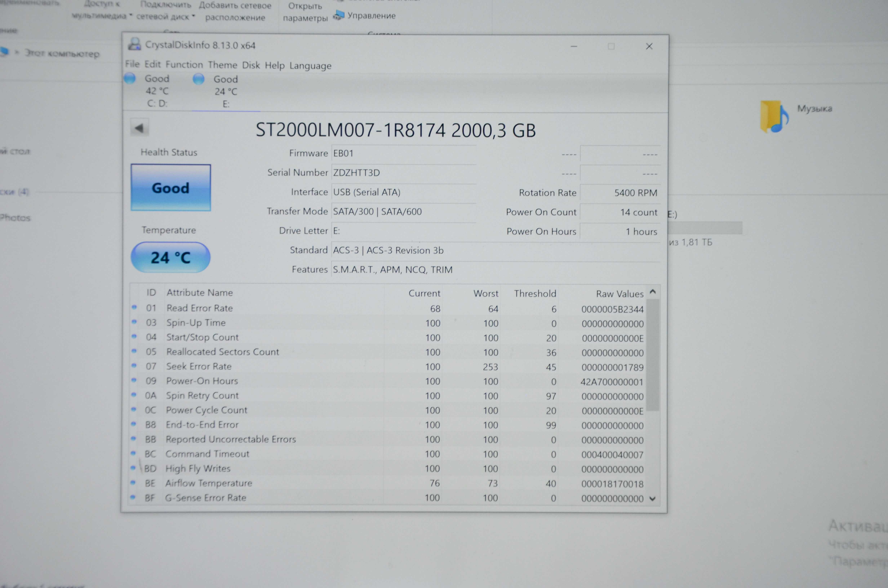Click the scroll down arrow in attribute list
This screenshot has width=888, height=588.
click(652, 499)
